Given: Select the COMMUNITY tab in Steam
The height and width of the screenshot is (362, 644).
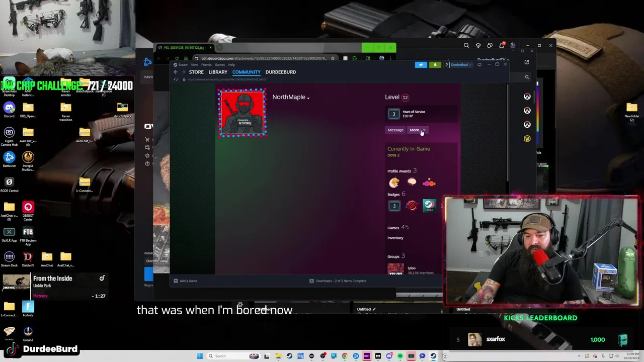Looking at the screenshot, I should 247,72.
